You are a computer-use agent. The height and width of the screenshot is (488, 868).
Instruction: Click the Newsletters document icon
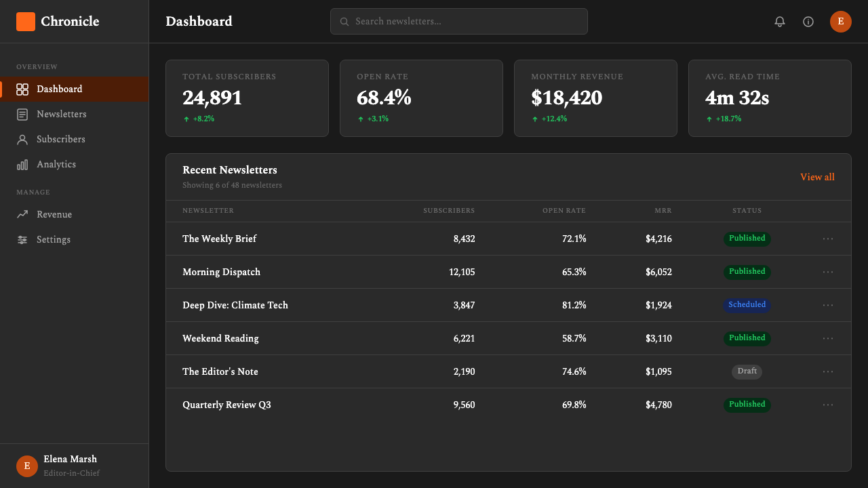(x=22, y=115)
